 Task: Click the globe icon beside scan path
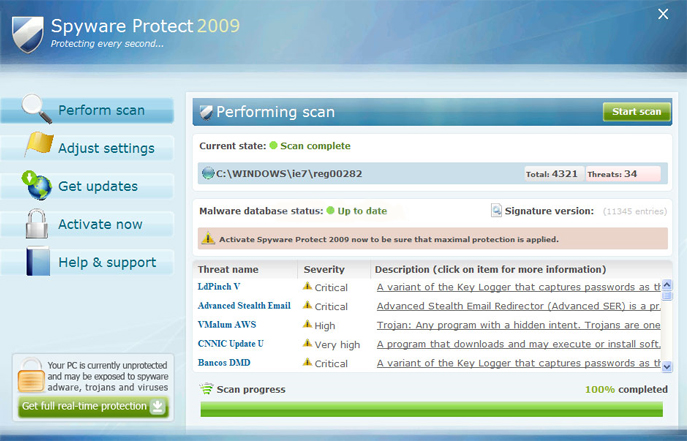[x=208, y=173]
